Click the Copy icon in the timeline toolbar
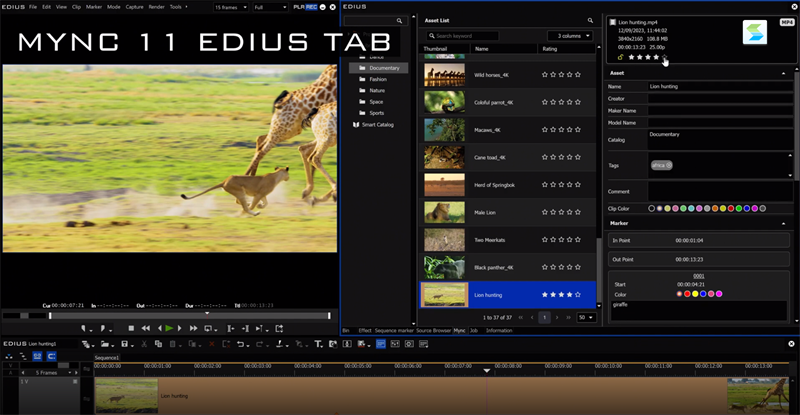800x415 pixels. coord(158,344)
